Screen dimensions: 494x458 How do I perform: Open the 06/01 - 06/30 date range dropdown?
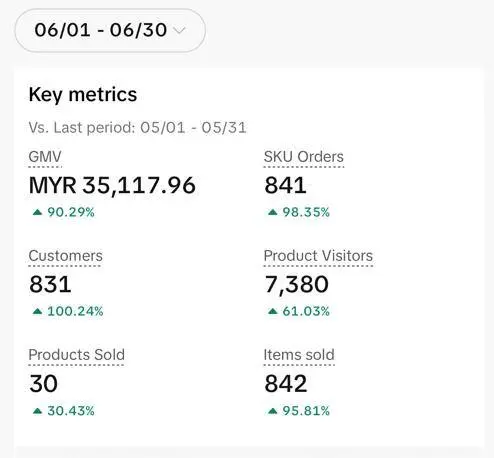click(x=110, y=30)
